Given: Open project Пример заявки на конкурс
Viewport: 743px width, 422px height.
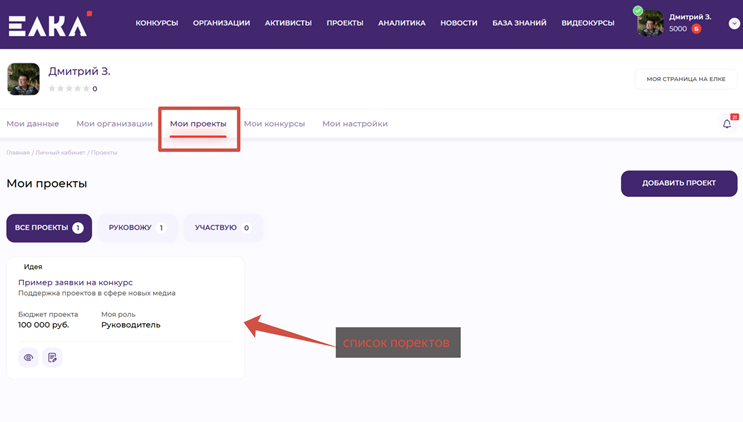Looking at the screenshot, I should (x=75, y=282).
